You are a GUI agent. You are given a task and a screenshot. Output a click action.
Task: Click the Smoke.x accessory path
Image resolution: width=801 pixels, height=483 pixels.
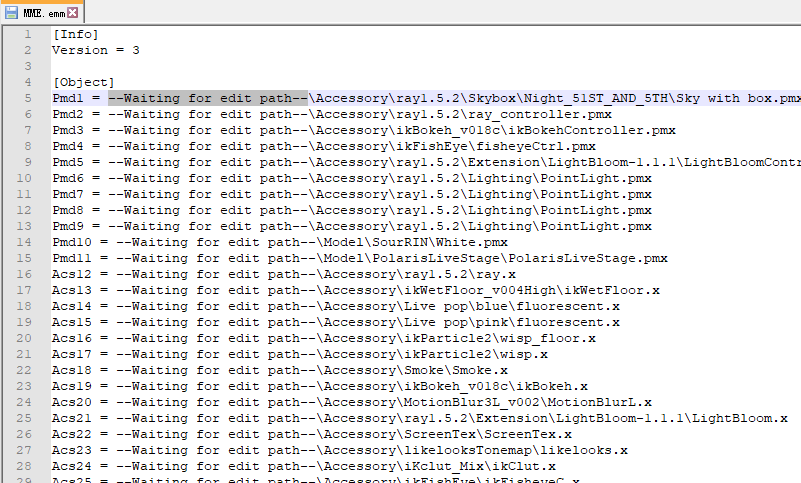point(414,370)
